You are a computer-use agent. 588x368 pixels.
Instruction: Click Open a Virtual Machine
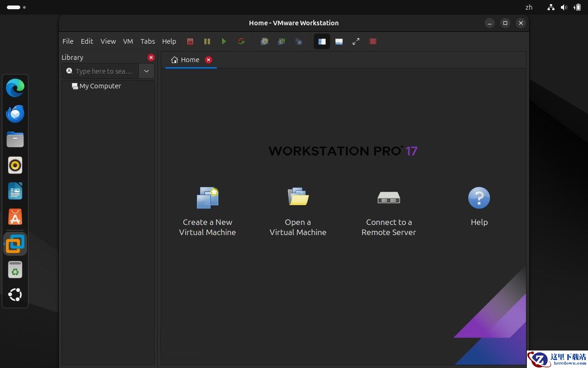298,212
